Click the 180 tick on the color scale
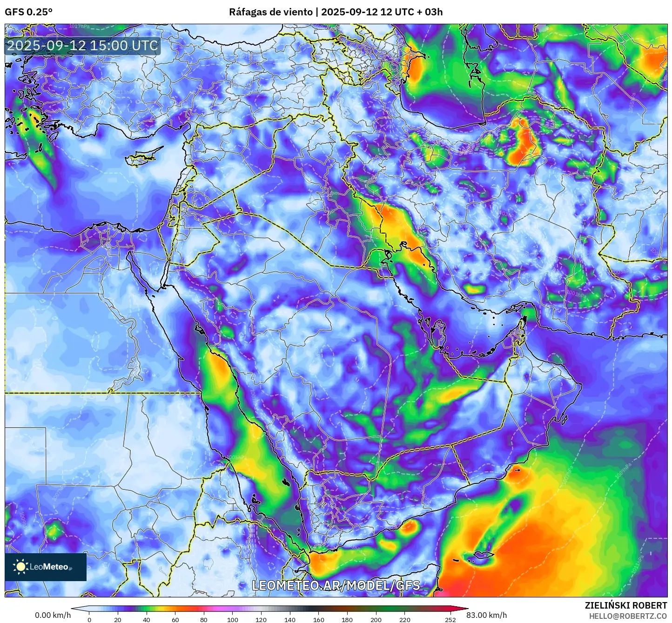The image size is (672, 623). pyautogui.click(x=347, y=620)
